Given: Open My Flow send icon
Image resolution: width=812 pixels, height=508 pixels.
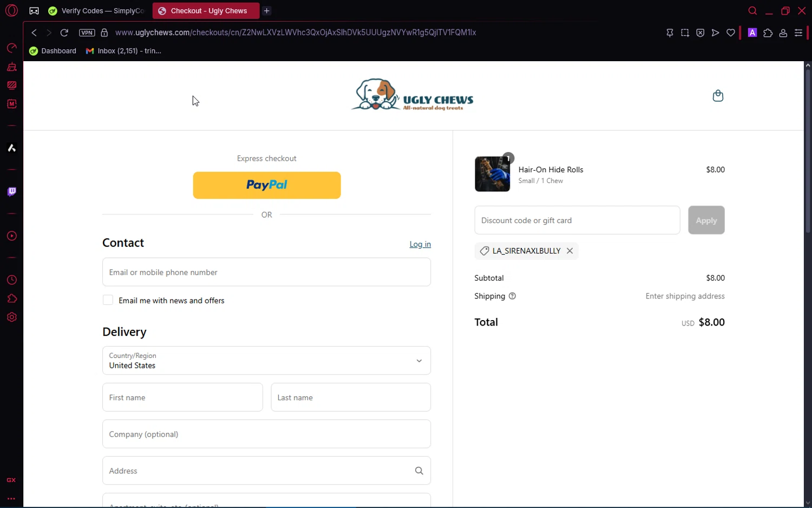Looking at the screenshot, I should pos(715,33).
